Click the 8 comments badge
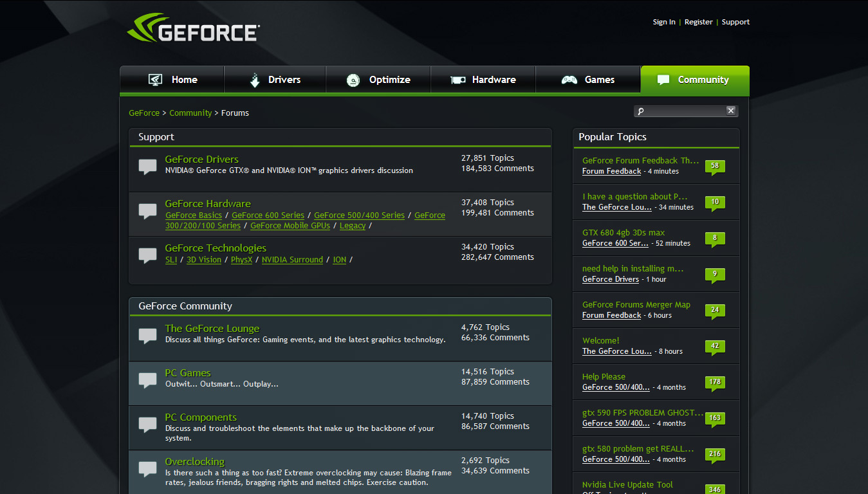This screenshot has height=494, width=868. (715, 239)
